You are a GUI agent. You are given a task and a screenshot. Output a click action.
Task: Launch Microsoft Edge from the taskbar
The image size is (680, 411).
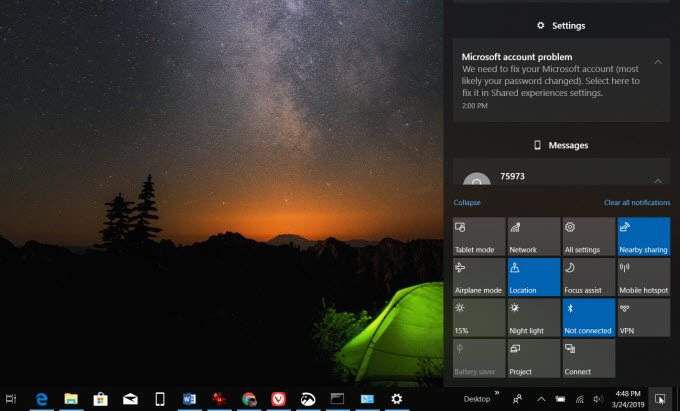[x=41, y=399]
